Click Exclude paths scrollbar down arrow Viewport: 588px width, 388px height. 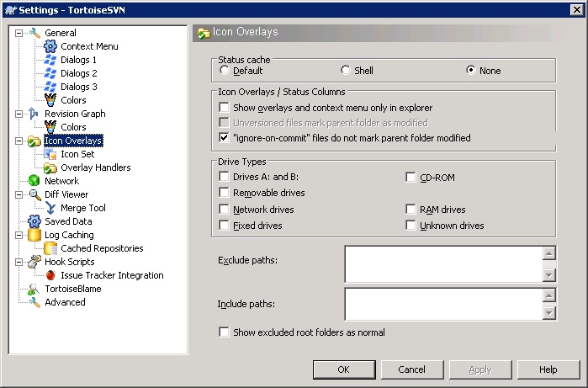click(x=549, y=275)
